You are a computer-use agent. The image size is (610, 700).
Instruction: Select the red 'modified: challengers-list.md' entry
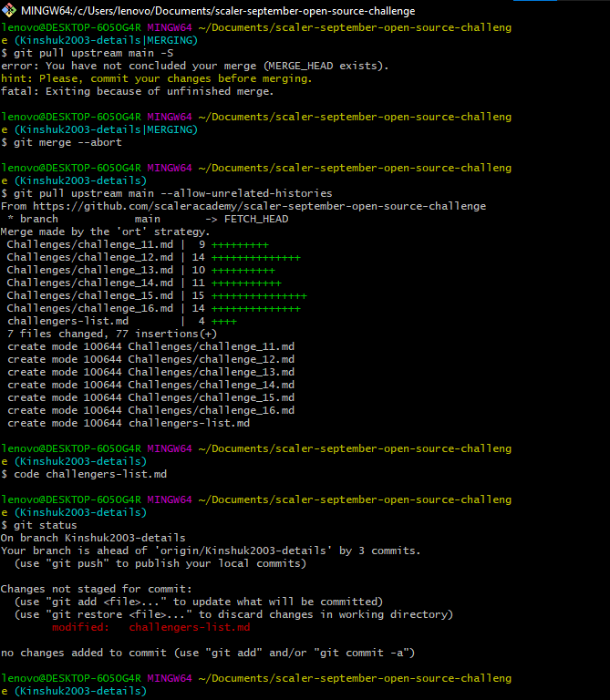[151, 628]
